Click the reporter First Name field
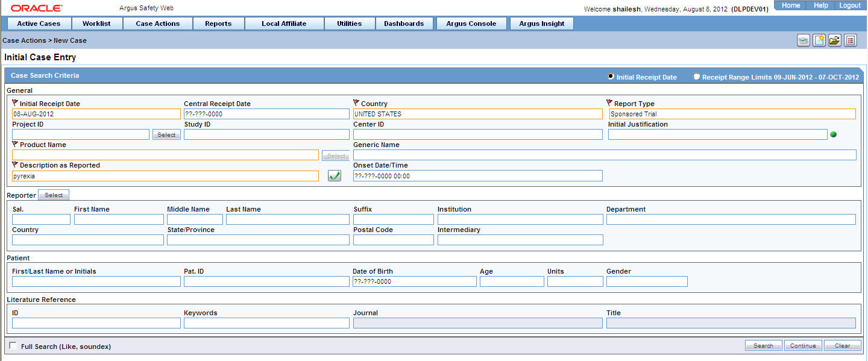The width and height of the screenshot is (868, 361). click(119, 219)
